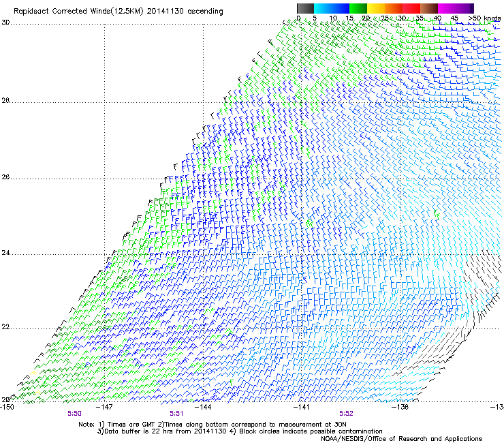Click the blue 10-15 knots legend segment
Viewport: 504px width, 443px height.
click(341, 8)
